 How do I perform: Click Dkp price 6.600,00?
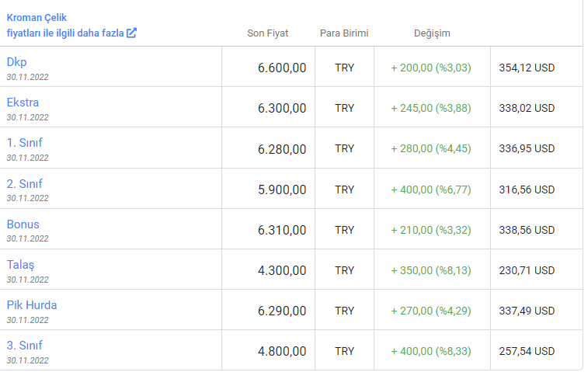(282, 68)
